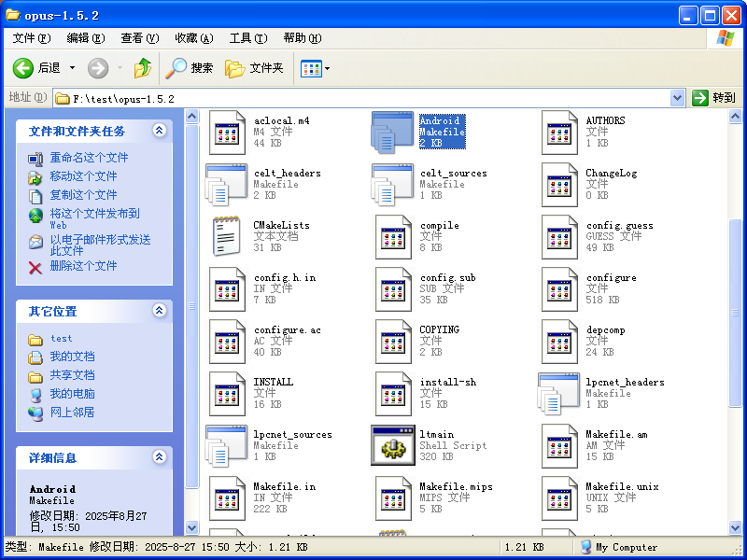Open the View (查看) menu
The image size is (747, 560).
(139, 38)
